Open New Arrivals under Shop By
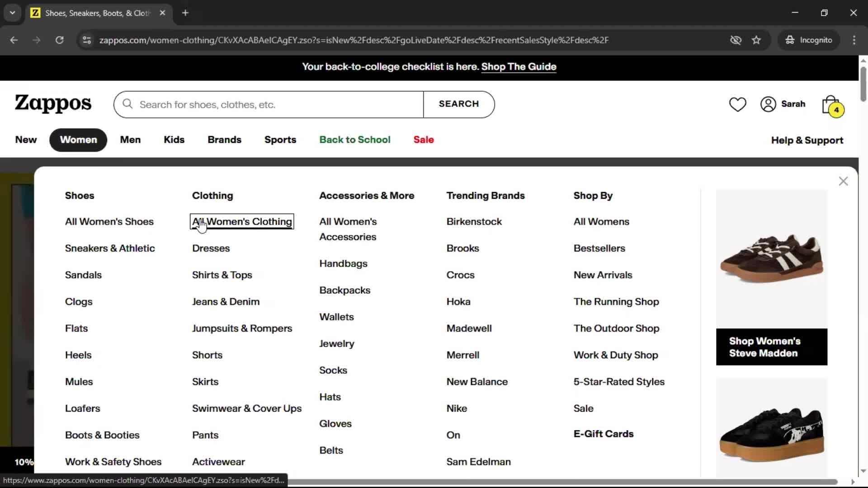868x488 pixels. click(603, 275)
